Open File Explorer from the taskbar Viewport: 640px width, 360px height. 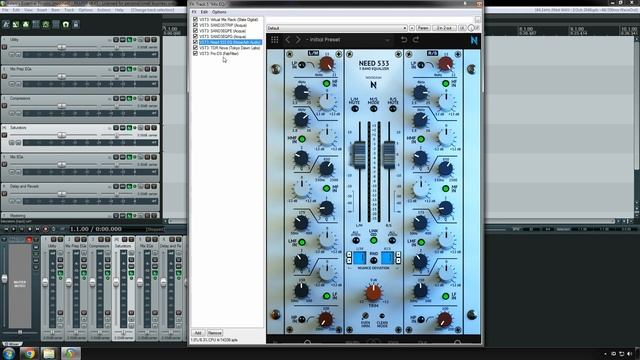pyautogui.click(x=49, y=353)
